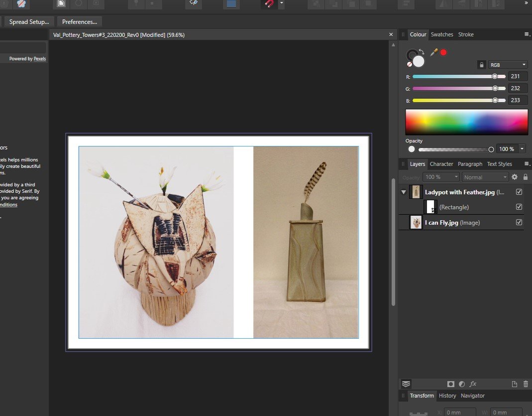Toggle visibility of the Ladypot with Feather.jpg layer

[519, 192]
